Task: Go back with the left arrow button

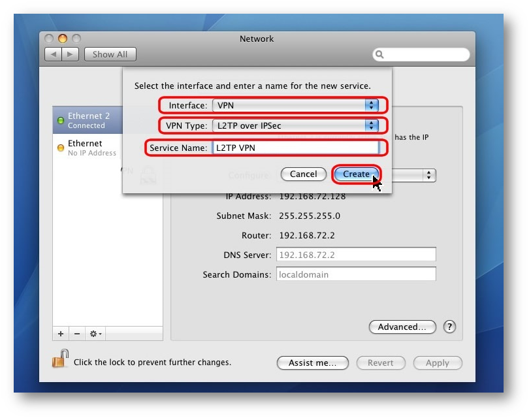Action: (x=54, y=55)
